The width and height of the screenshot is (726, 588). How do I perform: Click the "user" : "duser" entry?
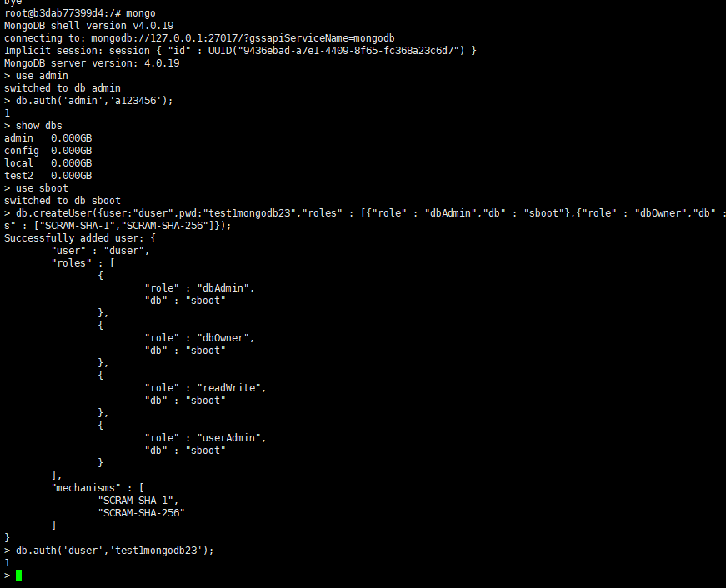point(100,251)
